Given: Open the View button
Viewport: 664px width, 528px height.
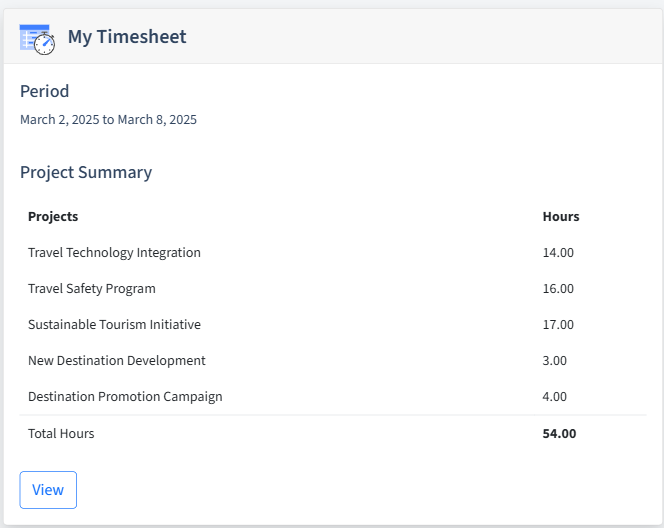Looking at the screenshot, I should [48, 490].
